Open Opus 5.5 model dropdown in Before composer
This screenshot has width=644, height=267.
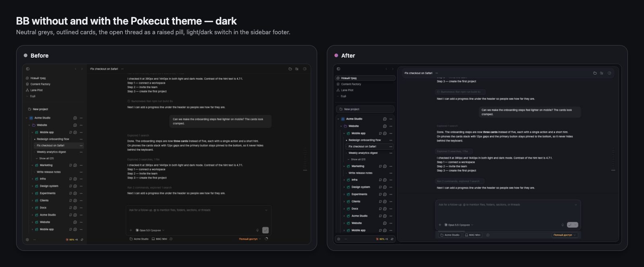[x=150, y=230]
